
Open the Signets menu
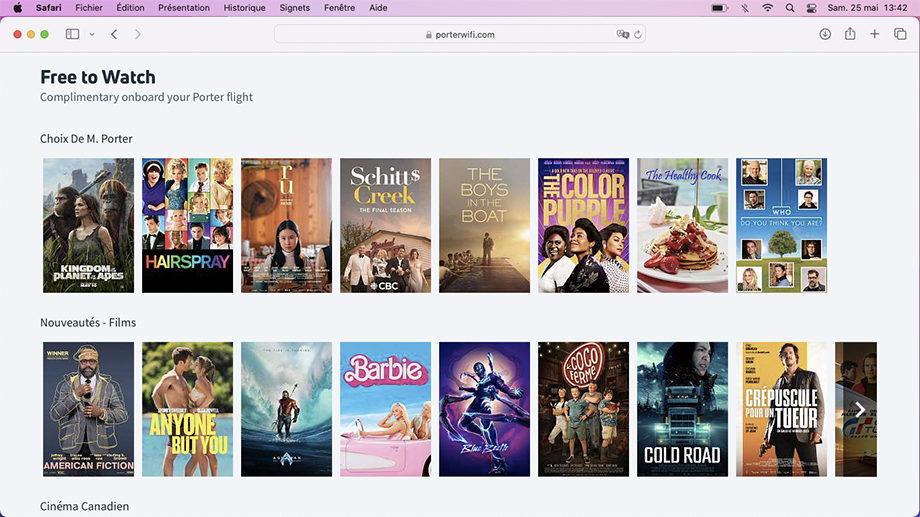295,8
